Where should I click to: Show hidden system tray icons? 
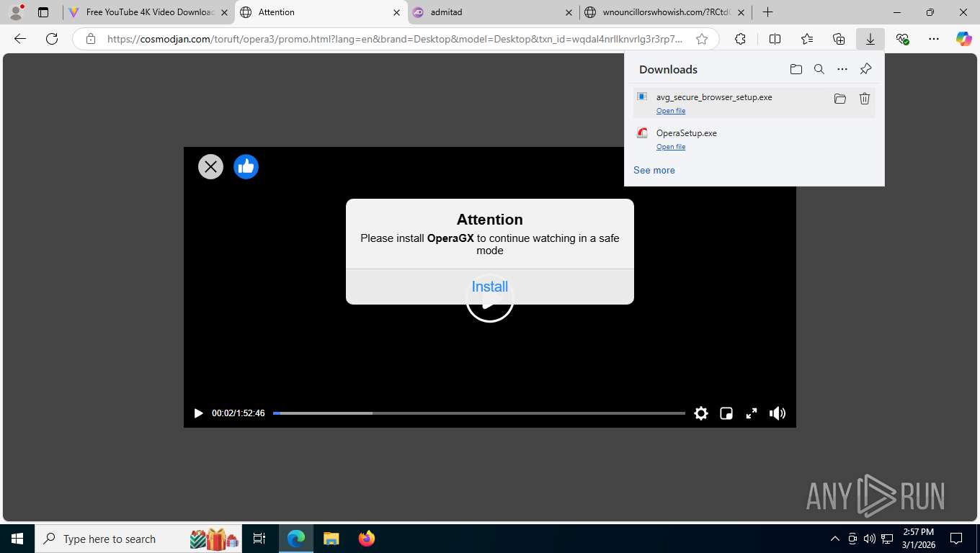click(835, 539)
